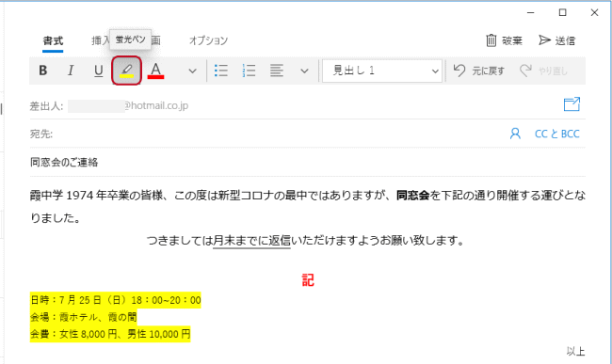Screen dimensions: 612x364
Task: Click the 以上 closing text
Action: (575, 351)
